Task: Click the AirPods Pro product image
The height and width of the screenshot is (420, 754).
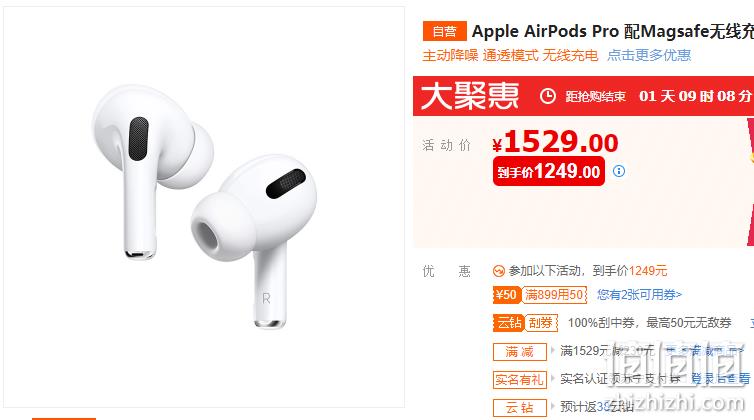Action: pyautogui.click(x=204, y=207)
